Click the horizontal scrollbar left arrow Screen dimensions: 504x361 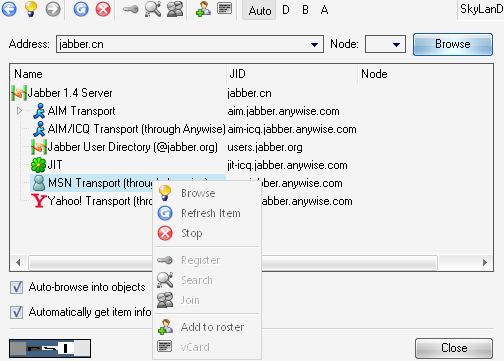point(18,263)
